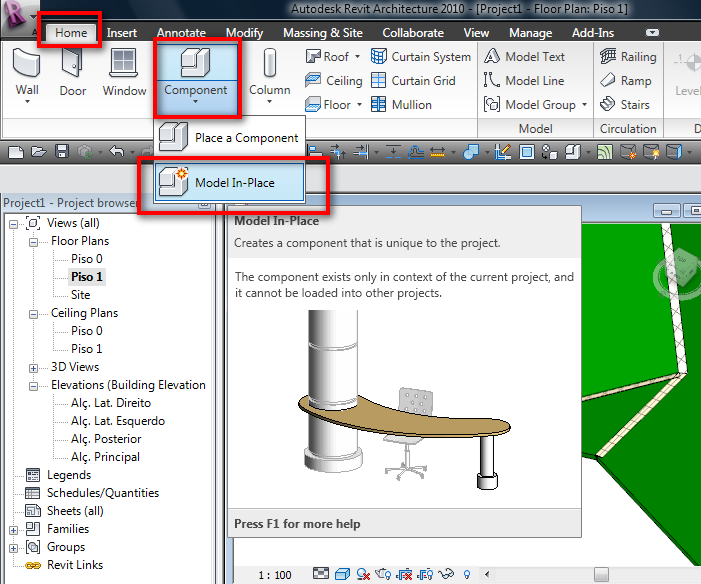The image size is (701, 584).
Task: Open the Manage ribbon tab
Action: coord(531,33)
